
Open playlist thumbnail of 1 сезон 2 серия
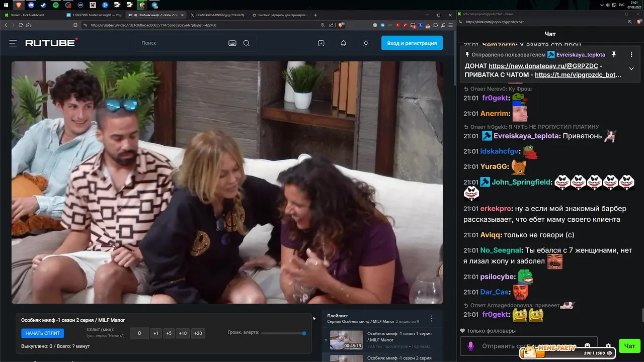point(346,358)
